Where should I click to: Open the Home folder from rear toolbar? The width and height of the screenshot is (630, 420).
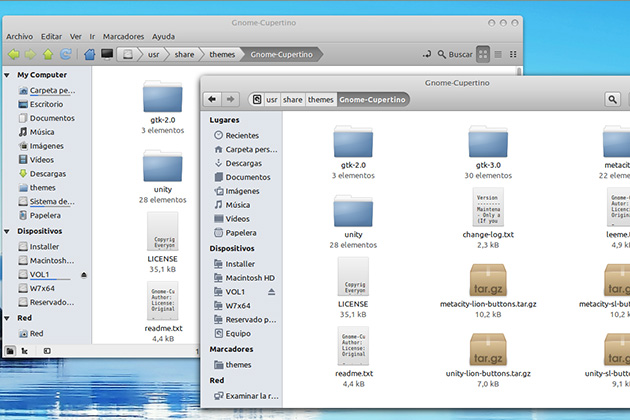(90, 54)
